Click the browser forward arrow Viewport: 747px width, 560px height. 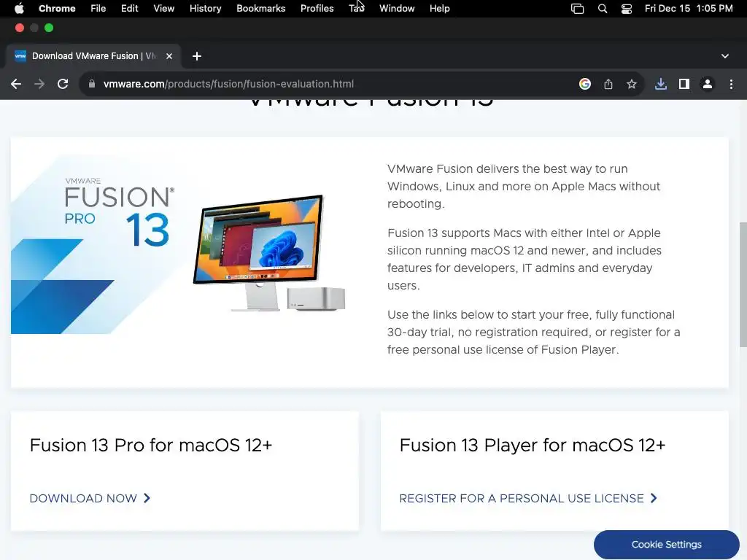(x=39, y=85)
